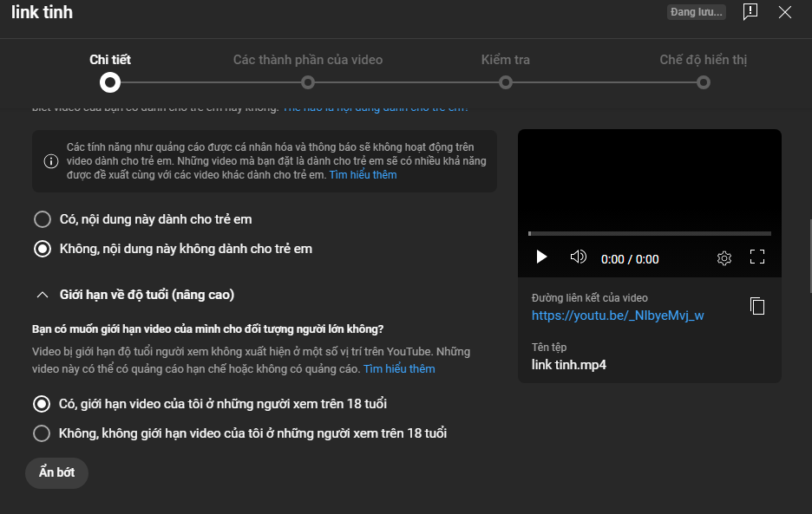This screenshot has height=514, width=812.
Task: Select 'Không, nội dung này không dành cho trẻ em'
Action: (x=42, y=249)
